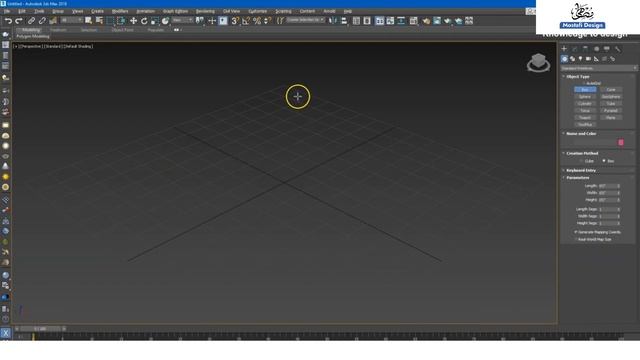Open the named selection sets dropdown
The height and width of the screenshot is (360, 640).
[305, 20]
